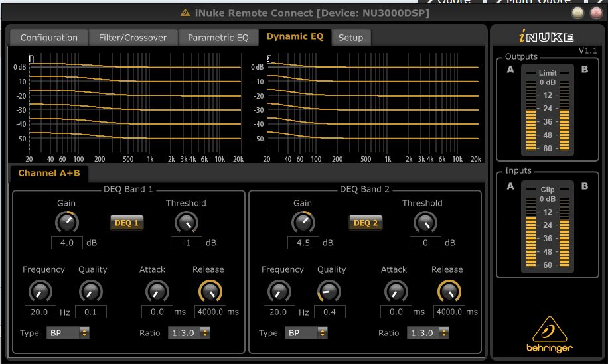The width and height of the screenshot is (608, 364).
Task: Open the Setup tab
Action: coord(351,38)
